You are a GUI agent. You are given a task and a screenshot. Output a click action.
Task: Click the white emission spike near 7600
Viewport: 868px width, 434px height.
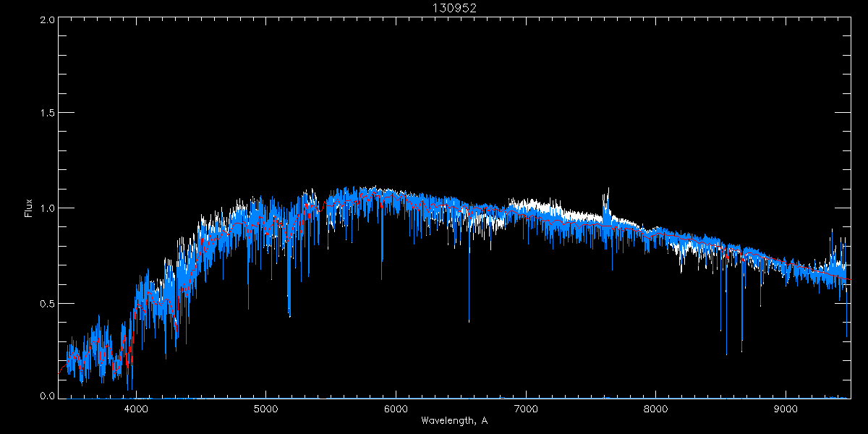[607, 203]
